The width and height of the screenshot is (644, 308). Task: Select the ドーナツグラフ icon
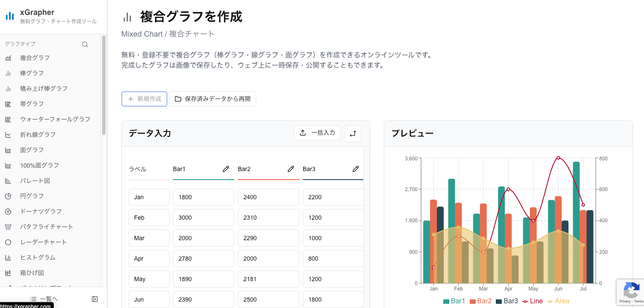[9, 211]
